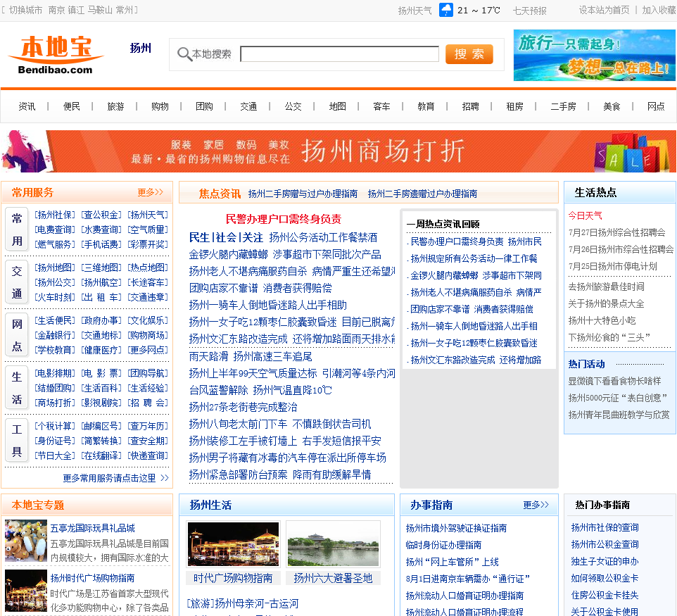The width and height of the screenshot is (677, 616).
Task: Open 扬州时代广场购物指南 topic thumbnail
Action: (26, 591)
